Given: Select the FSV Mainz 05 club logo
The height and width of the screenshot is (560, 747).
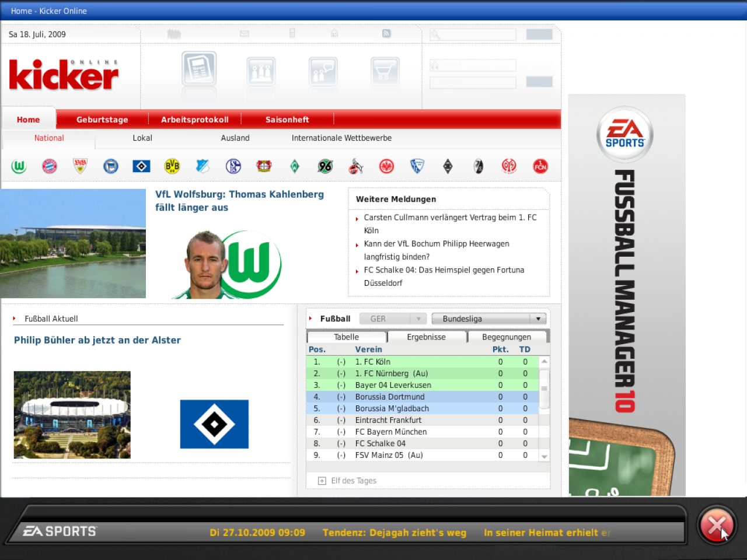Looking at the screenshot, I should pos(509,167).
